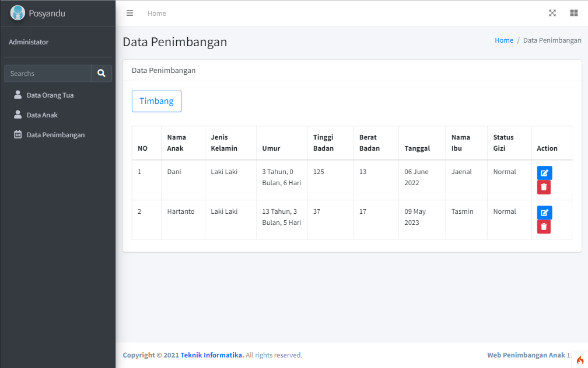Viewport: 588px width, 368px height.
Task: Click the Administrator user name
Action: click(x=29, y=42)
